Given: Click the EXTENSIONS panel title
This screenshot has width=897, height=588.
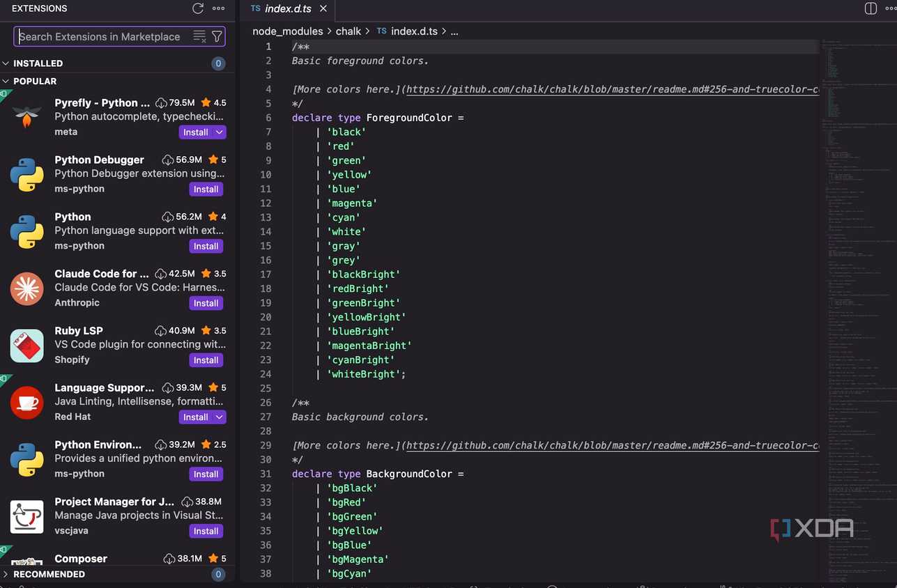Looking at the screenshot, I should coord(40,8).
